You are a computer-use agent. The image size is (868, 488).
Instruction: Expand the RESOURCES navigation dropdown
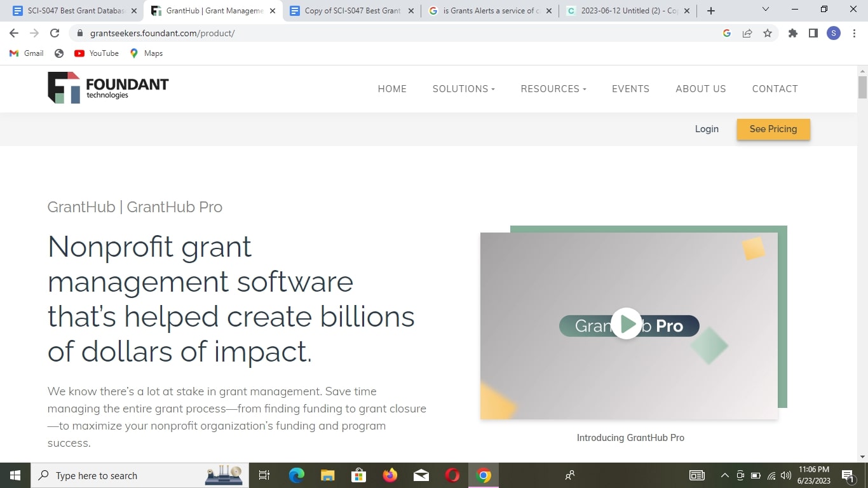[553, 89]
